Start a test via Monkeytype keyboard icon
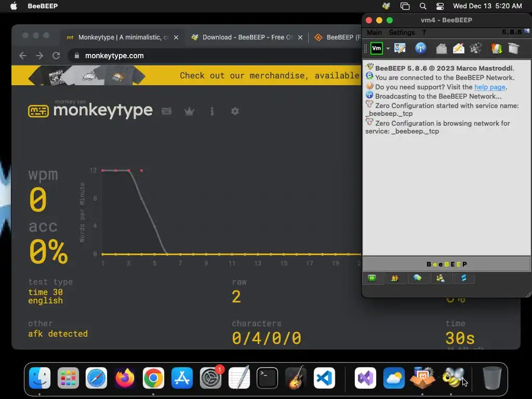532x399 pixels. [x=166, y=111]
